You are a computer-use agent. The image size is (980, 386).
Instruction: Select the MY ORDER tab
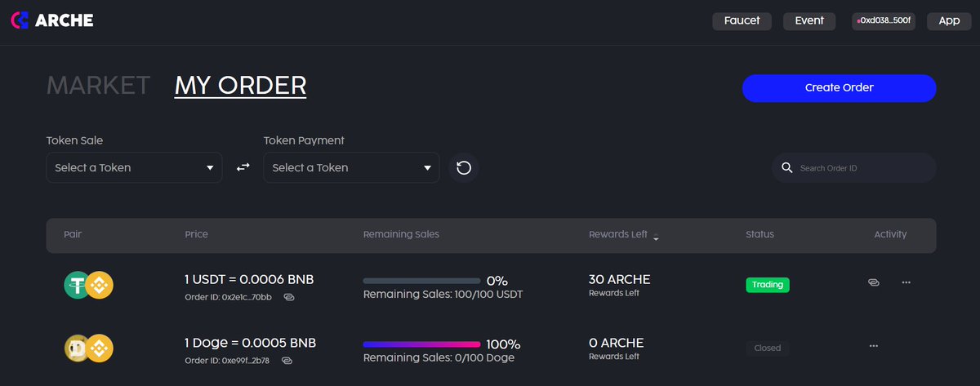(x=240, y=85)
